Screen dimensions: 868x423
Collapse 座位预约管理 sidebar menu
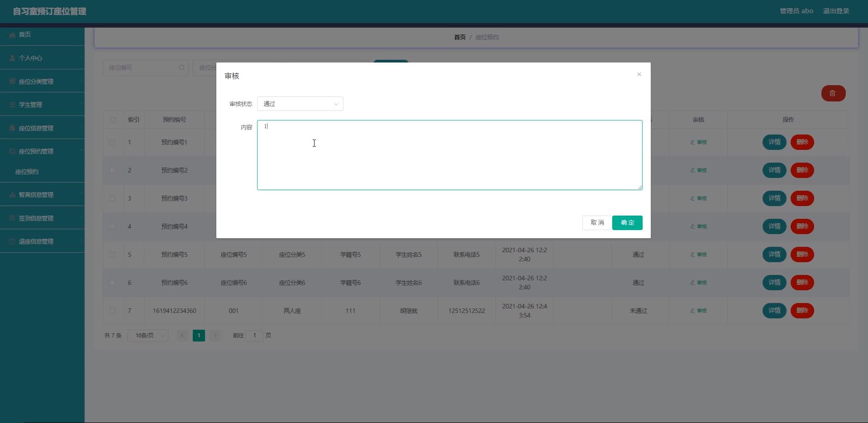[42, 151]
